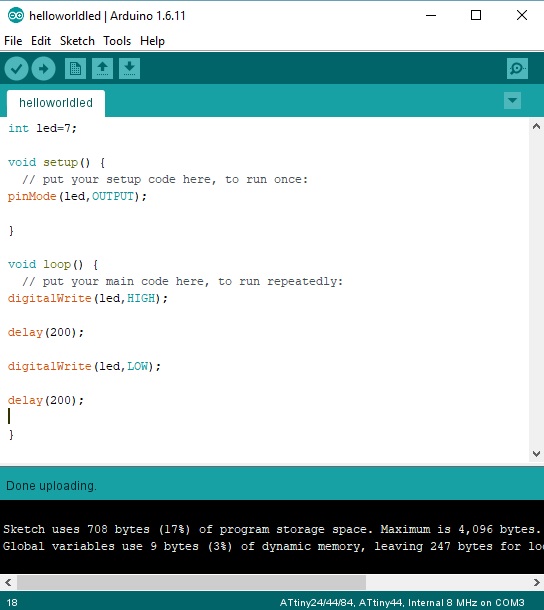
Task: Click the 'void setup() {' line
Action: (x=56, y=162)
